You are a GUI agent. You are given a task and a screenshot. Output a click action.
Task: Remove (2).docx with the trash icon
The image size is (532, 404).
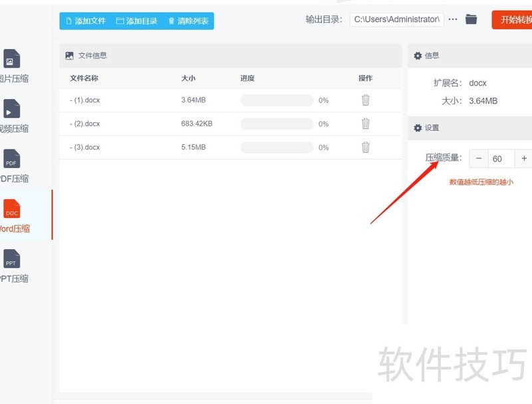(x=365, y=125)
